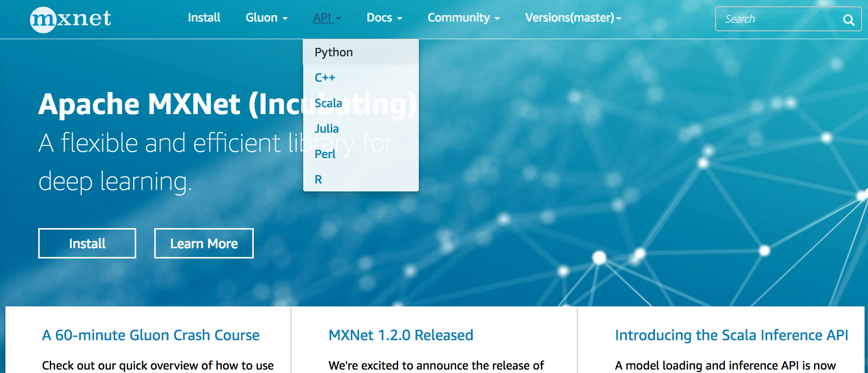This screenshot has width=868, height=373.
Task: Select C++ from the API menu
Action: [325, 78]
